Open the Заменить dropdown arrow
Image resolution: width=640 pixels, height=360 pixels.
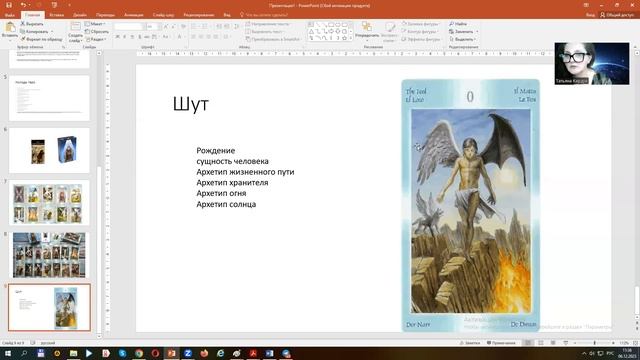click(477, 31)
